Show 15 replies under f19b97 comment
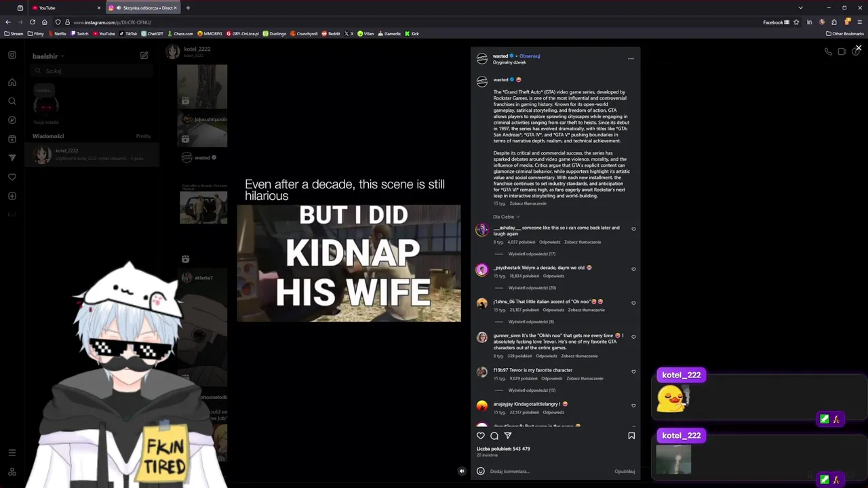 click(x=532, y=390)
